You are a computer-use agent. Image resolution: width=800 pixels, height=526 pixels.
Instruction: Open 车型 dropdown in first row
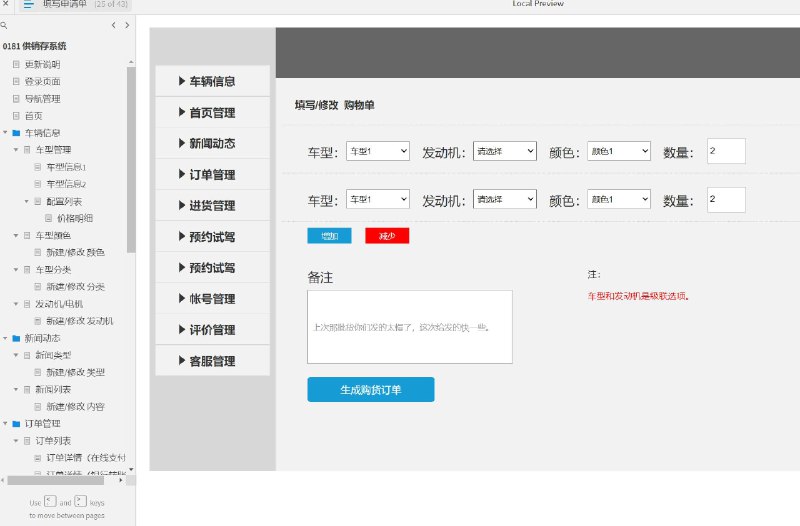click(378, 151)
